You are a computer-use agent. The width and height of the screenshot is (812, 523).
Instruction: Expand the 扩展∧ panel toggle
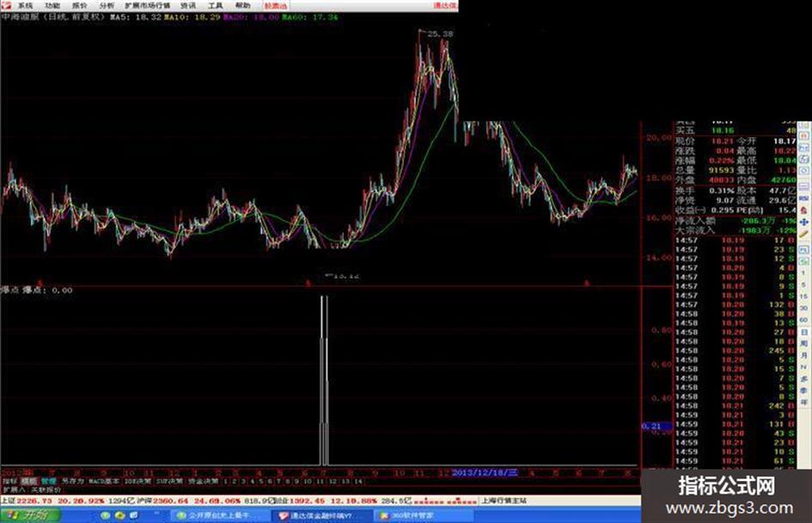[14, 490]
